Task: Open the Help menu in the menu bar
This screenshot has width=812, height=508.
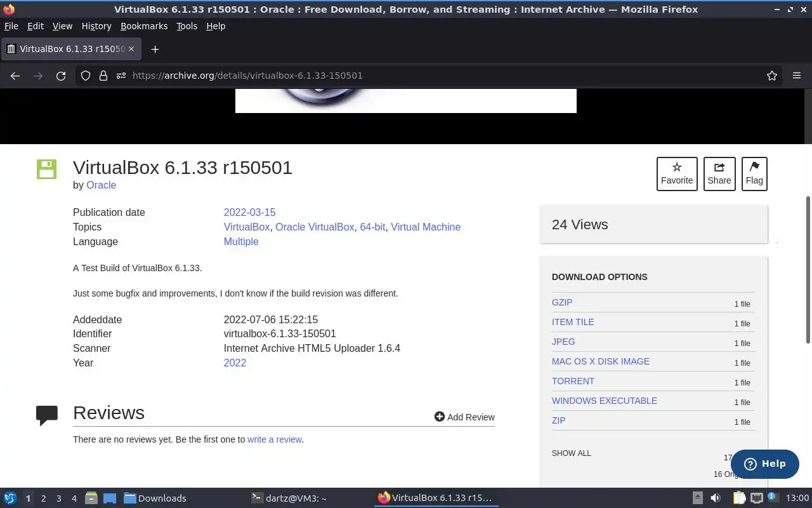Action: (x=216, y=26)
